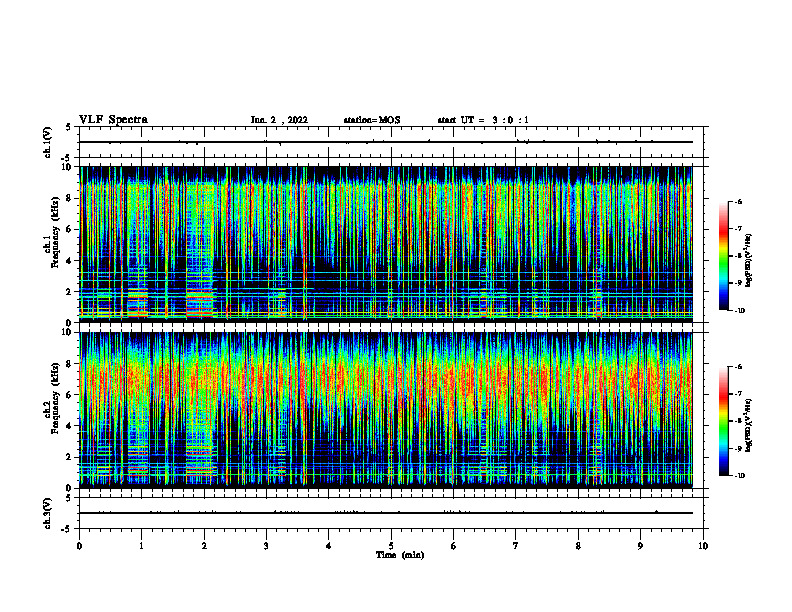The image size is (792, 612).
Task: Click the date text "Jan. 2 , 2022"
Action: (279, 120)
